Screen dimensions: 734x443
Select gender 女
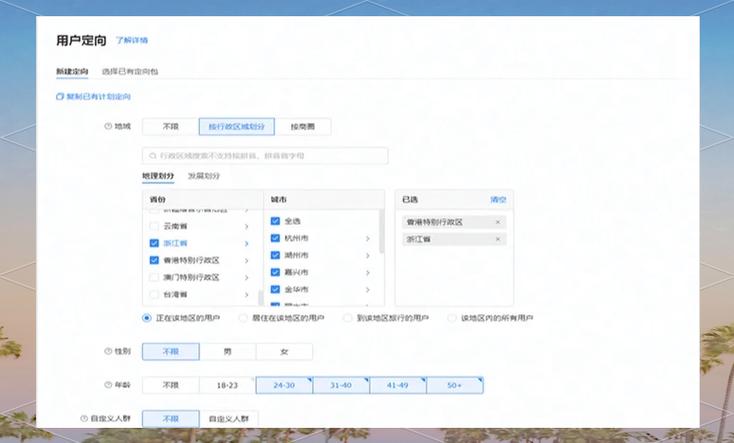284,352
